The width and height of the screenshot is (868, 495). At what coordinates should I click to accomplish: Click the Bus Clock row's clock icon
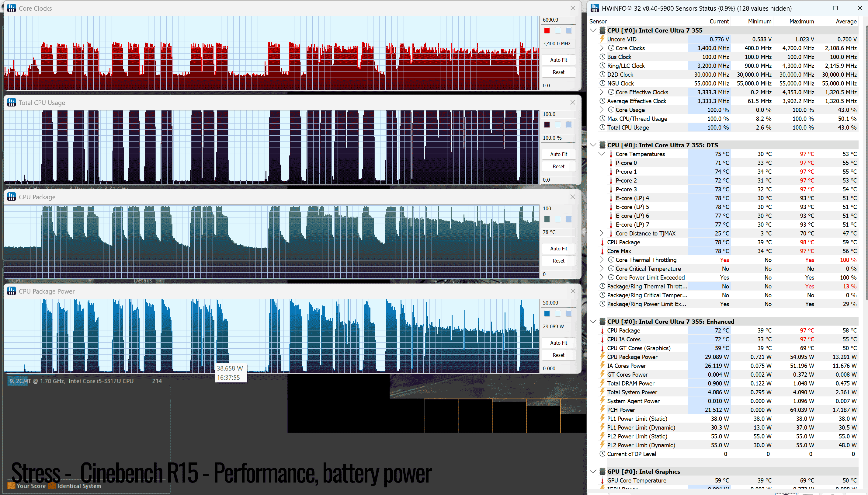pos(602,57)
